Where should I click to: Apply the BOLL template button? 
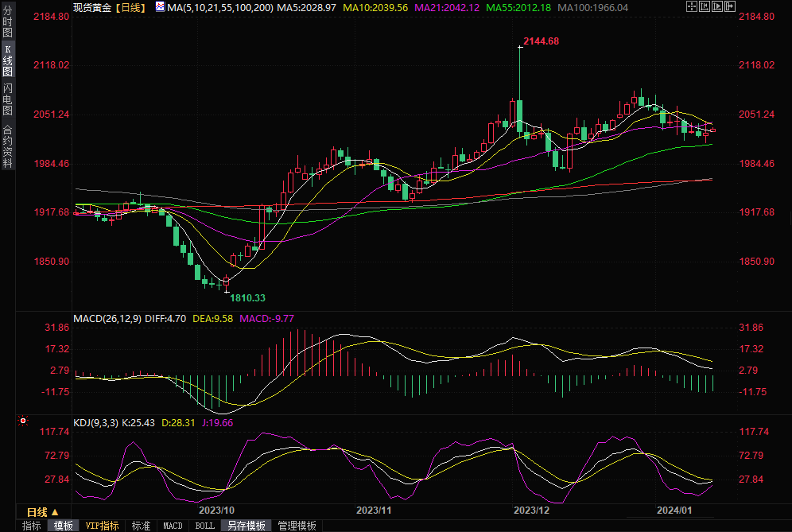coord(205,526)
